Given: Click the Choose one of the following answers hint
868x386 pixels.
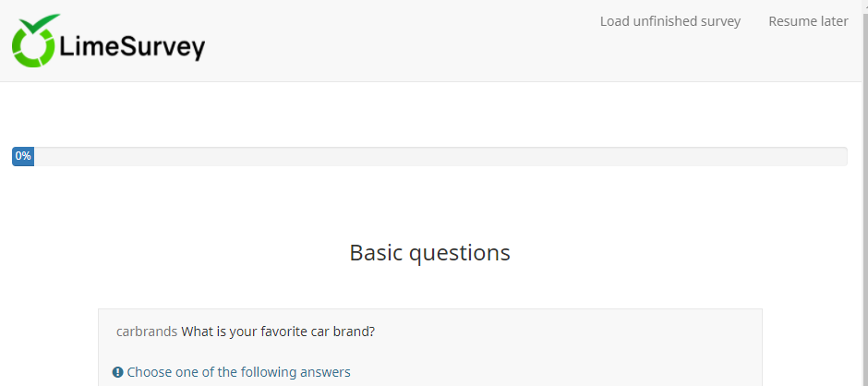Looking at the screenshot, I should click(x=238, y=372).
